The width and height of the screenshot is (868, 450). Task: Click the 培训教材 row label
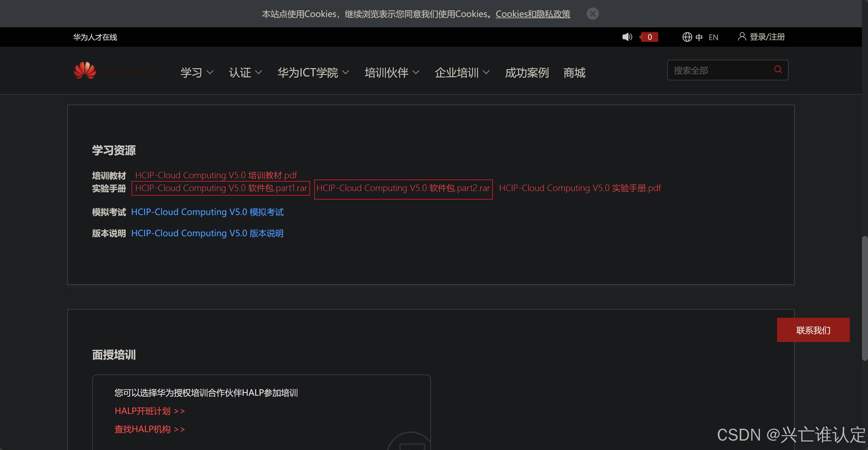point(109,176)
